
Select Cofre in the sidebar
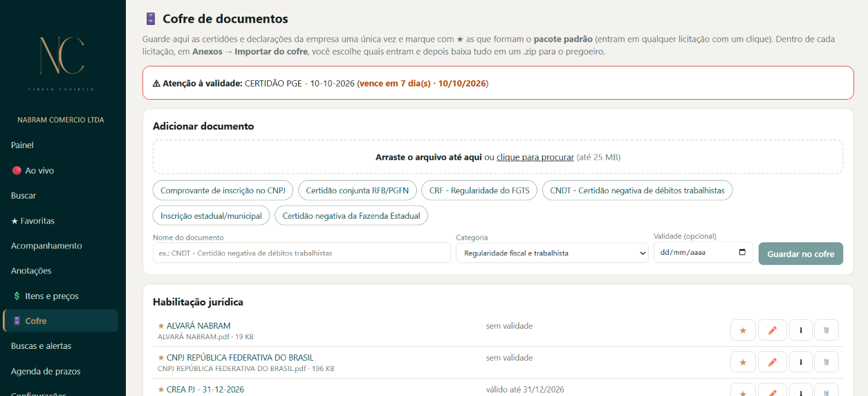pos(61,321)
